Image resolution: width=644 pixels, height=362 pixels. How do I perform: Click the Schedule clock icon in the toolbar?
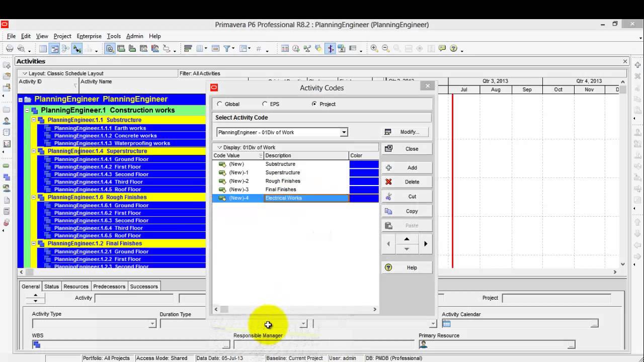coord(296,49)
